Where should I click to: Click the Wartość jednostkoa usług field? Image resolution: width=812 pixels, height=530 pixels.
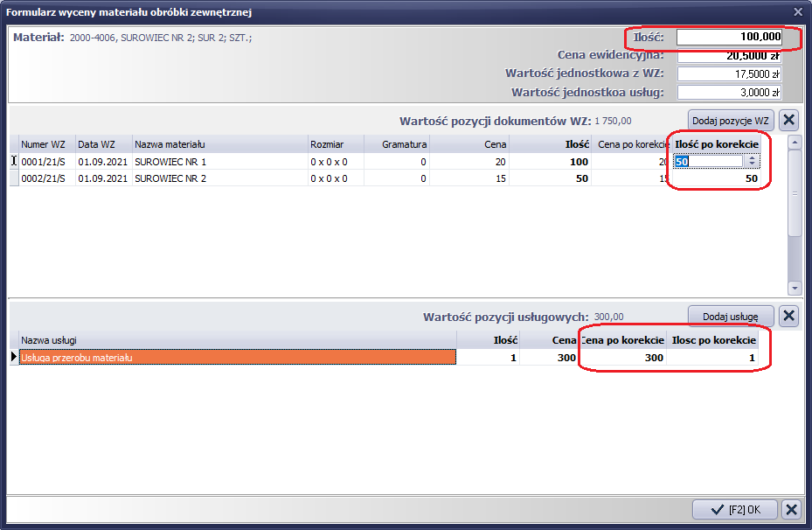click(x=728, y=93)
